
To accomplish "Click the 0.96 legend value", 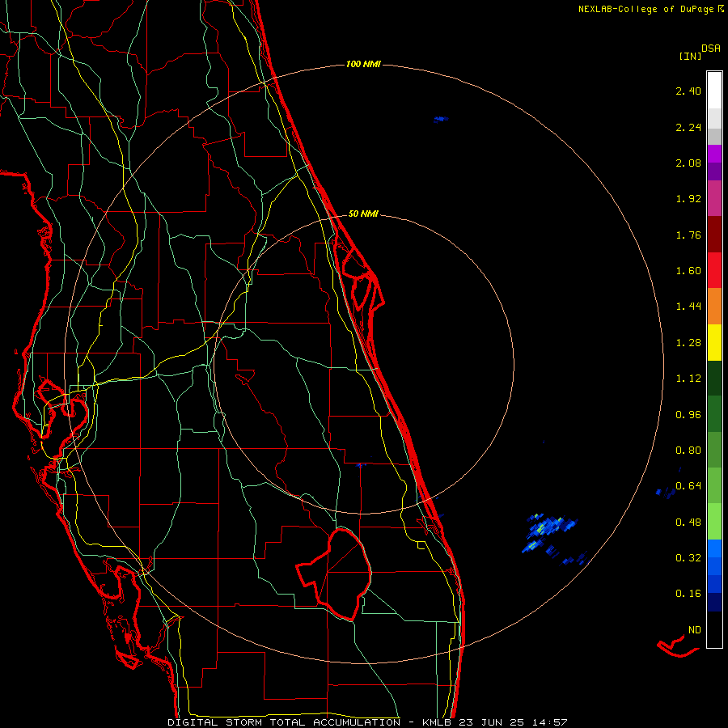I will 688,415.
